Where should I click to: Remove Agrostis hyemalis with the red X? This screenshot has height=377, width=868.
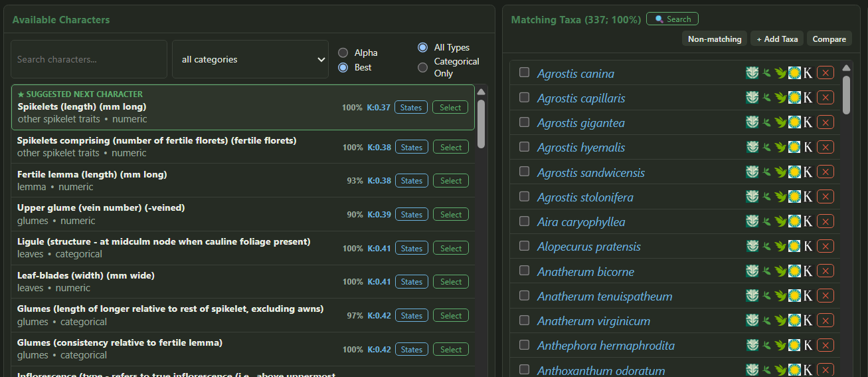click(825, 147)
